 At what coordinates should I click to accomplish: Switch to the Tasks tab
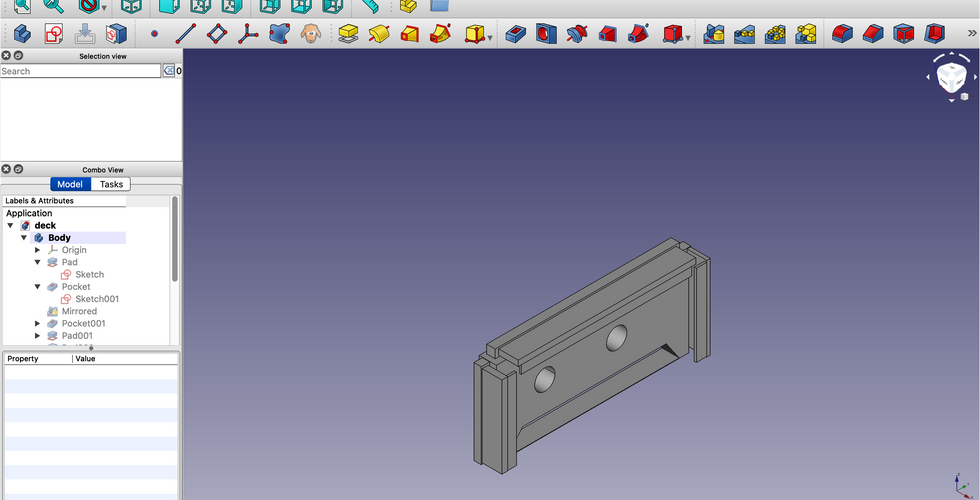[111, 184]
